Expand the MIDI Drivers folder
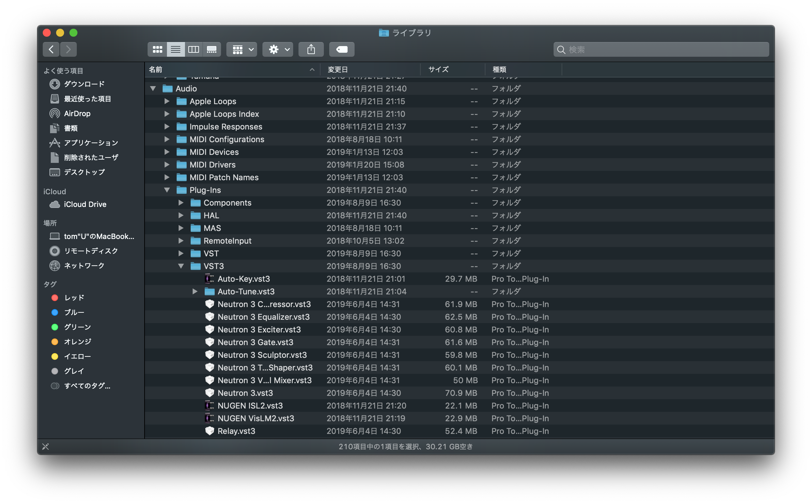 tap(167, 165)
